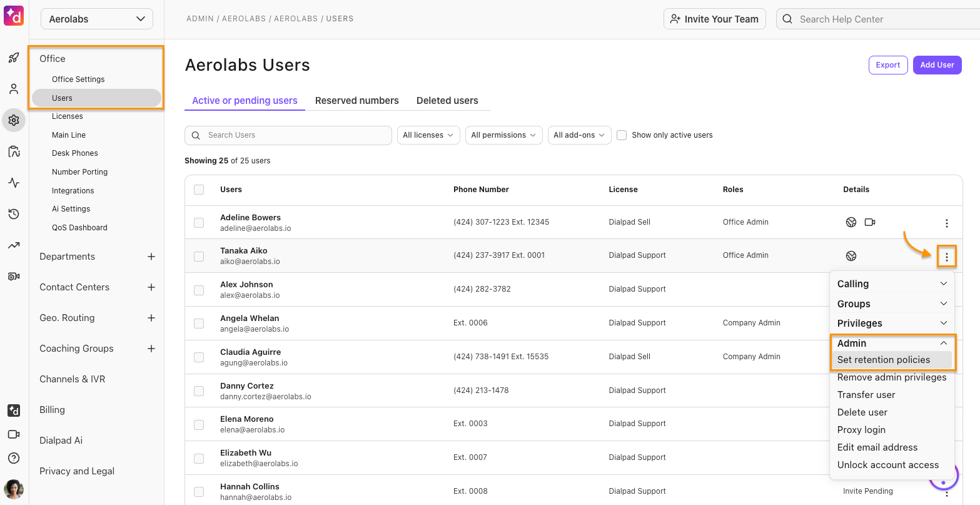Check the box for Claudia Aguirre
The height and width of the screenshot is (505, 980).
(199, 357)
